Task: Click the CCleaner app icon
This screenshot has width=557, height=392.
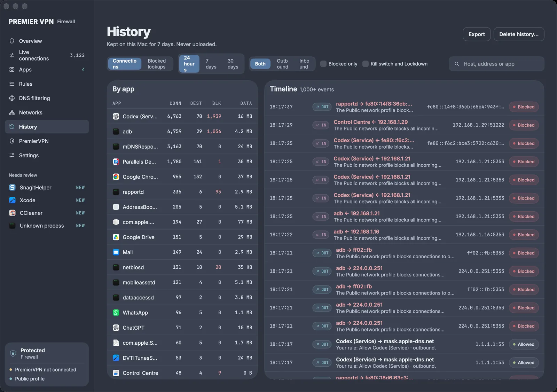Action: pyautogui.click(x=12, y=213)
